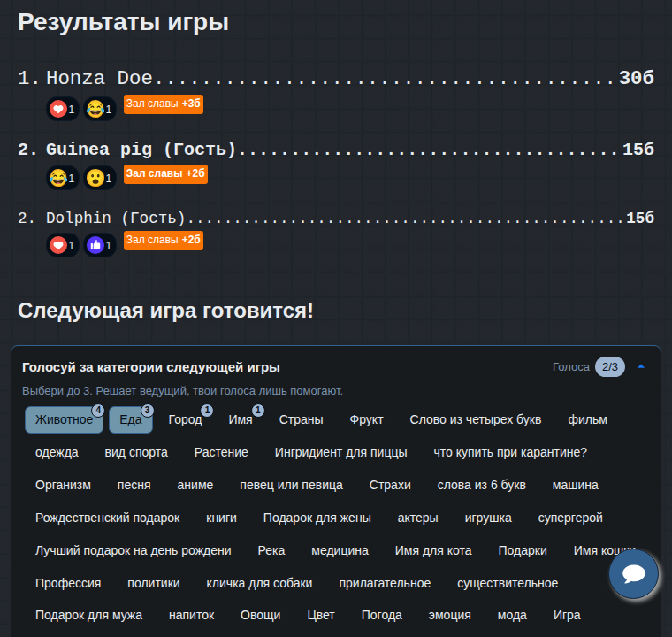Click the heart reaction under Honza Doe
672x637 pixels.
63,109
